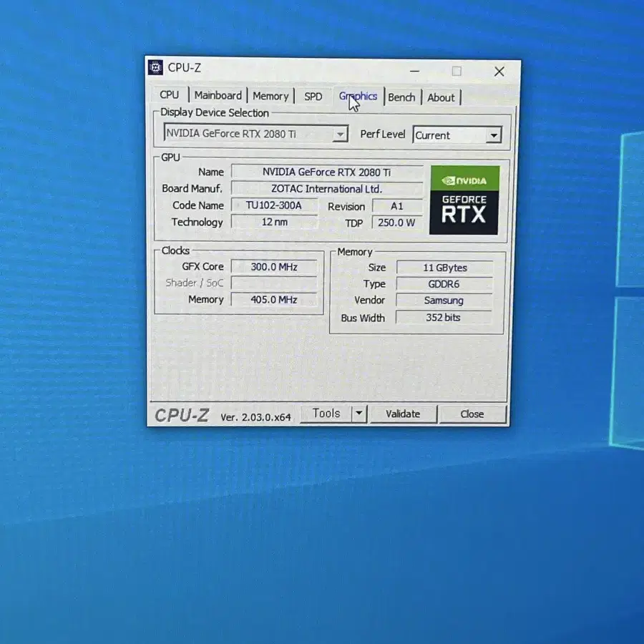
Task: Click the empty Shader / SoC field
Action: (274, 283)
